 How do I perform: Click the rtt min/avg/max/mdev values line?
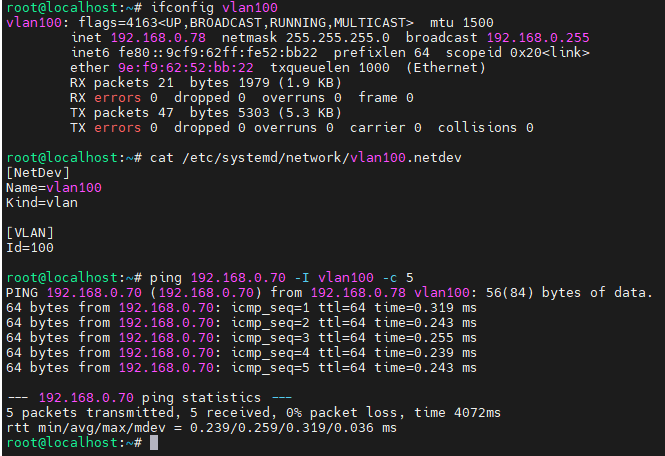coord(201,428)
